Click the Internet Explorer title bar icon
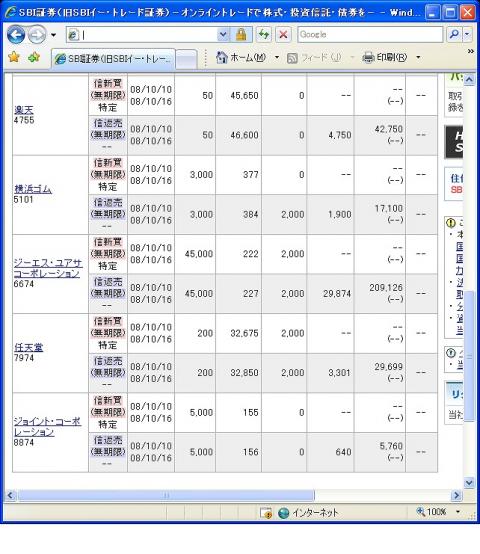Viewport: 480px width, 554px height. click(x=10, y=12)
